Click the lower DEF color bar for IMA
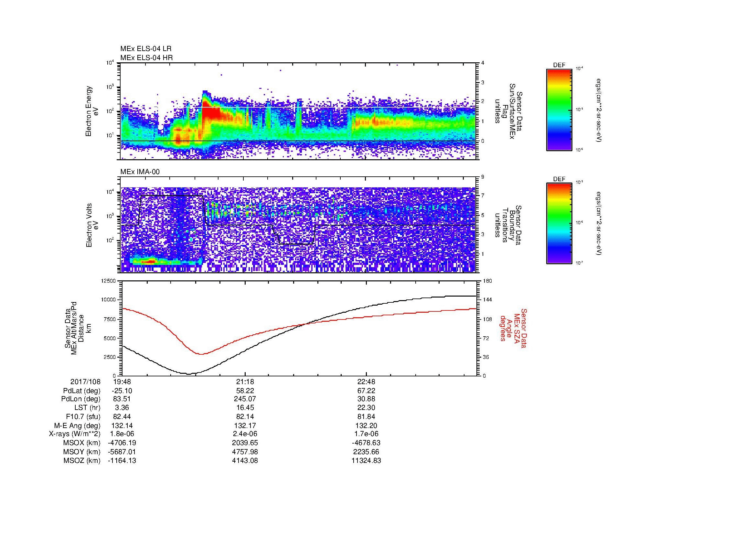Viewport: 756px width, 534px height. 559,224
